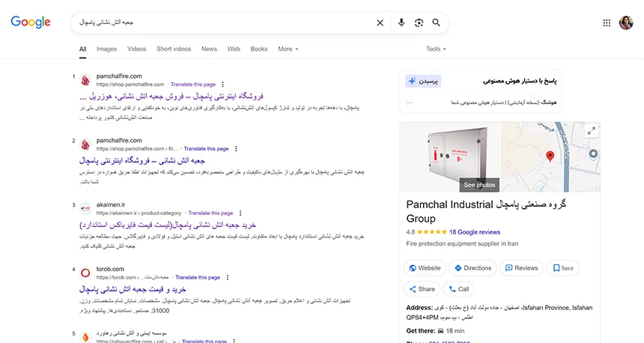Click See photos on business image
The image size is (644, 343).
(479, 184)
